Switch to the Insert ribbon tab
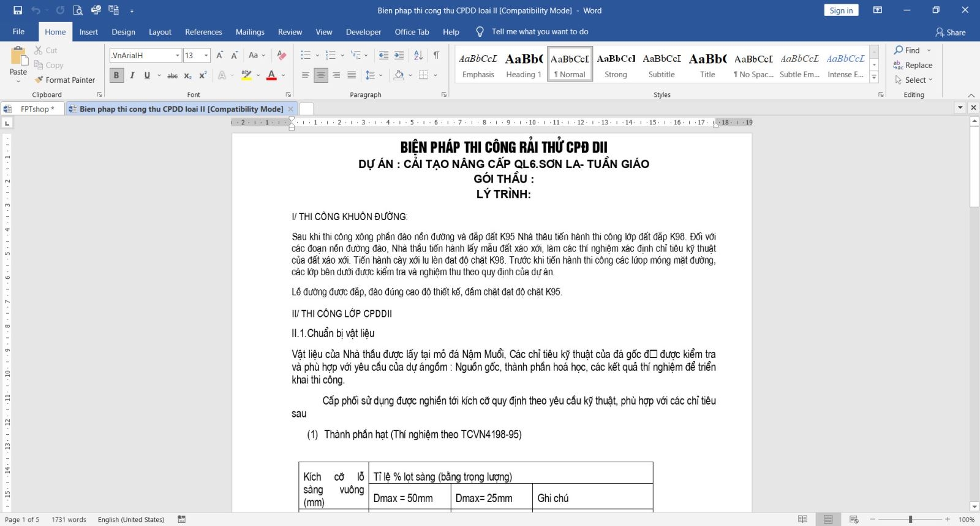 89,32
